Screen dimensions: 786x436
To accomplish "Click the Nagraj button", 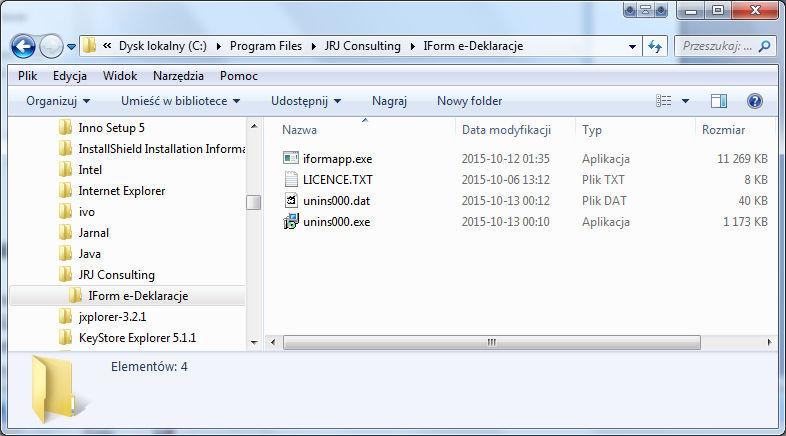I will [389, 101].
